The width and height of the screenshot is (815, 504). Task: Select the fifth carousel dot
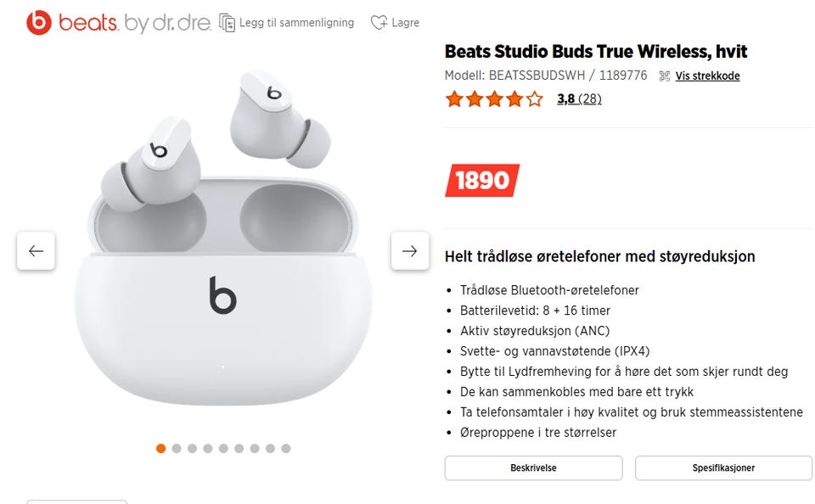coord(223,448)
